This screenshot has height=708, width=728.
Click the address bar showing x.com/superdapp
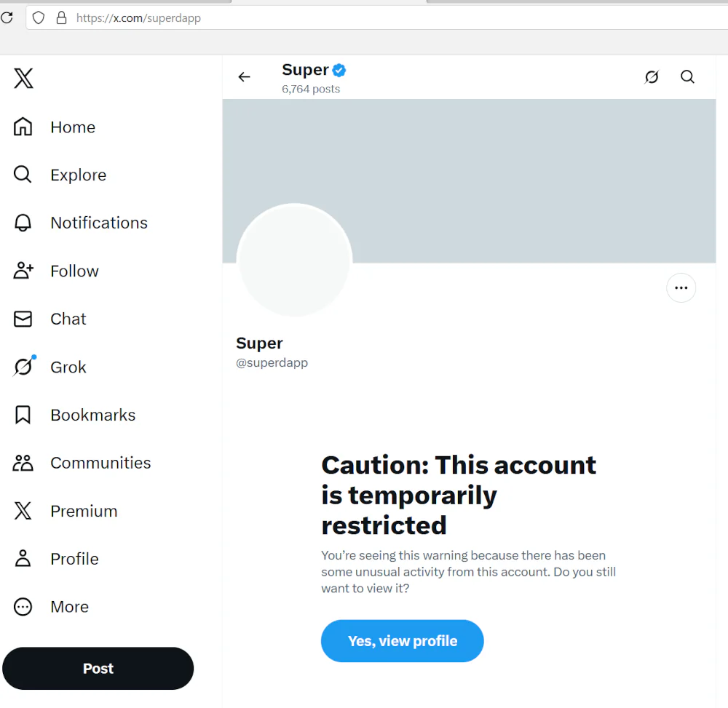click(138, 17)
